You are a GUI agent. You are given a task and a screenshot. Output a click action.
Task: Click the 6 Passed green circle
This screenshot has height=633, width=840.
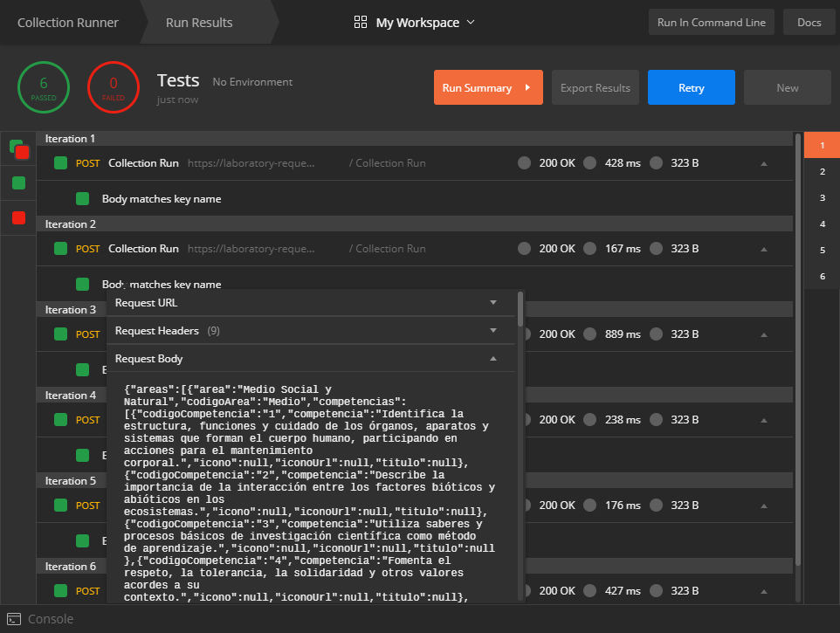(x=44, y=87)
